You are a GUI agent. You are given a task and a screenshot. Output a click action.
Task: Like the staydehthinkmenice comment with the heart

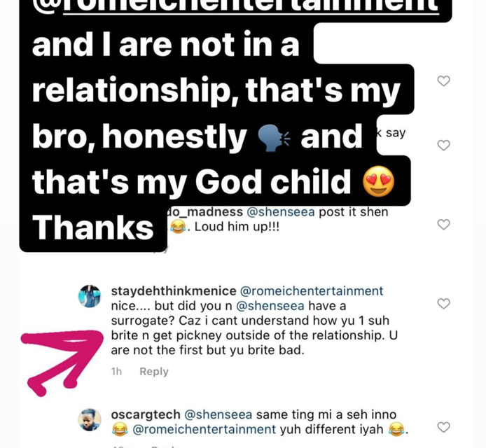click(x=443, y=304)
